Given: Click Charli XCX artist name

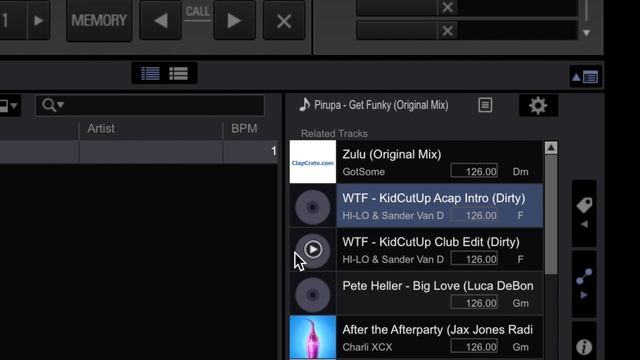Looking at the screenshot, I should click(367, 347).
